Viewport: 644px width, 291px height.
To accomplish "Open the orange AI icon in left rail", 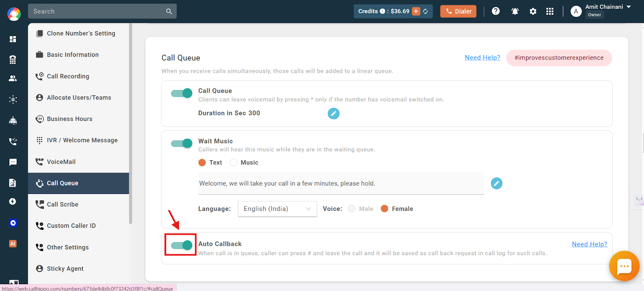I will coord(13,244).
